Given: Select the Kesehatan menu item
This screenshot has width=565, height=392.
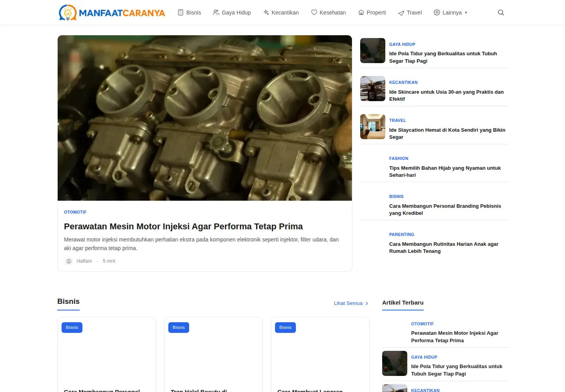Looking at the screenshot, I should point(328,13).
